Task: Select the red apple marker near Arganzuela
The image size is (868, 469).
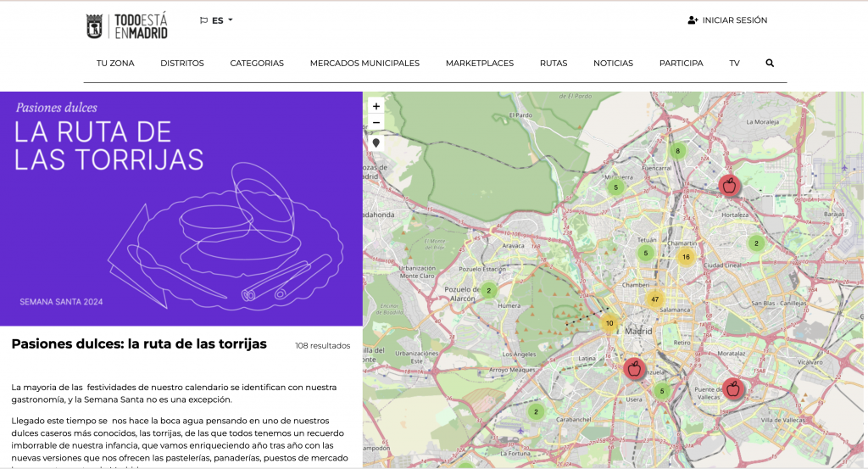Action: [633, 368]
